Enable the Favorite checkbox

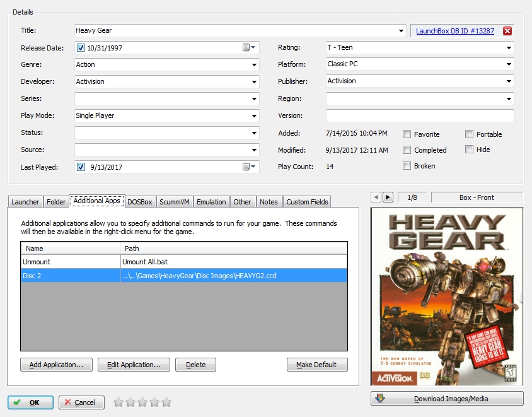coord(407,134)
